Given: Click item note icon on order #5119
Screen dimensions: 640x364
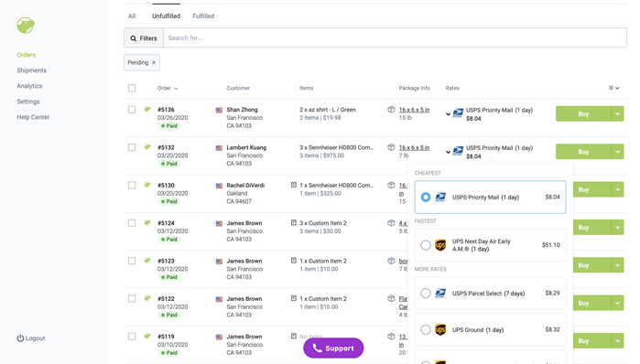Looking at the screenshot, I should pos(294,336).
